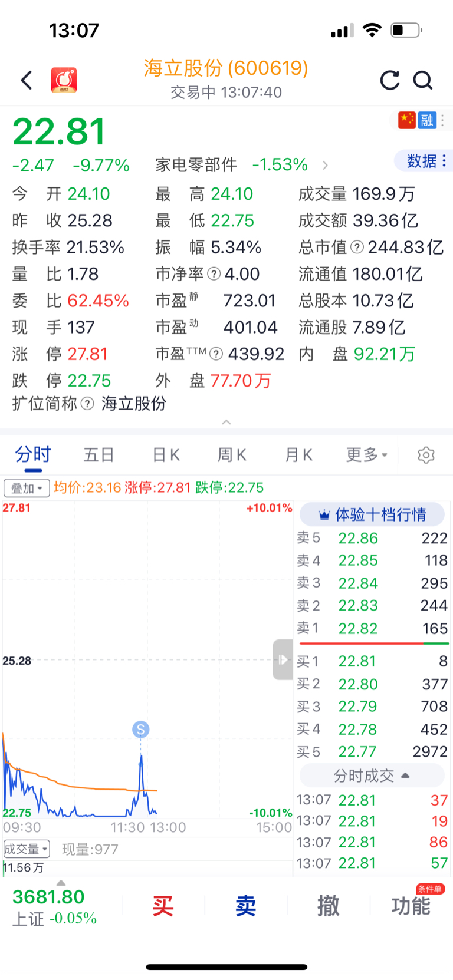
Task: Tap the China flag market icon
Action: point(407,120)
